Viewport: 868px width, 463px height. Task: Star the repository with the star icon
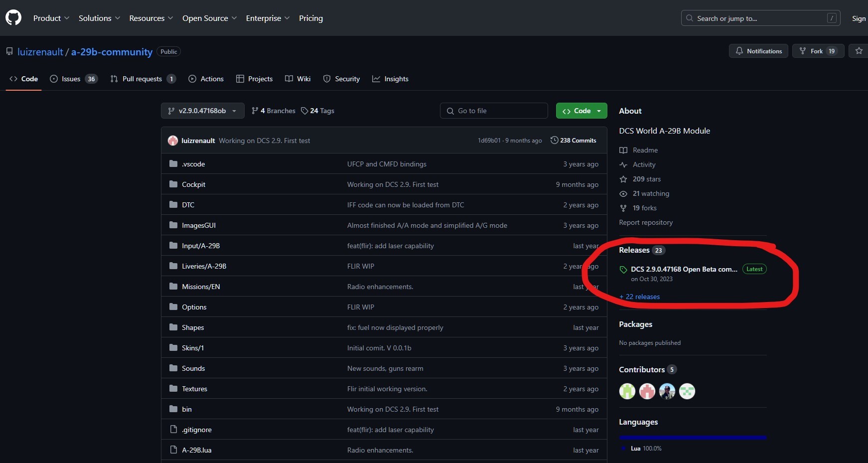tap(859, 51)
